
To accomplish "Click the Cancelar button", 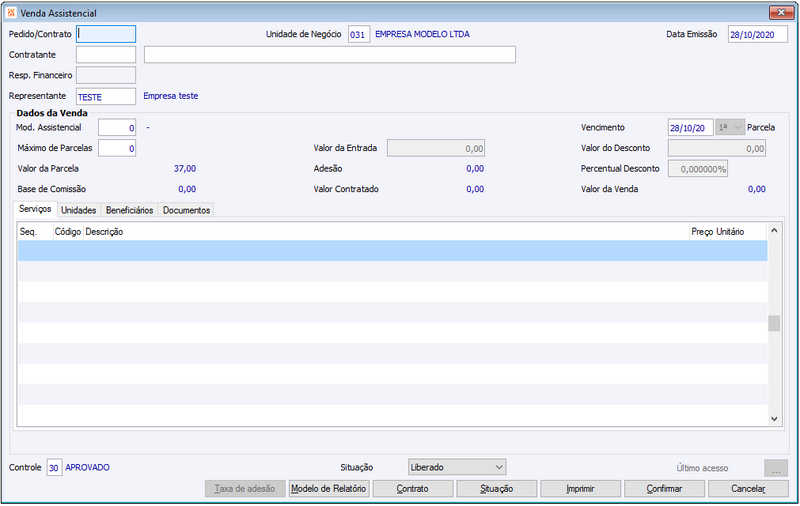I will tap(748, 489).
